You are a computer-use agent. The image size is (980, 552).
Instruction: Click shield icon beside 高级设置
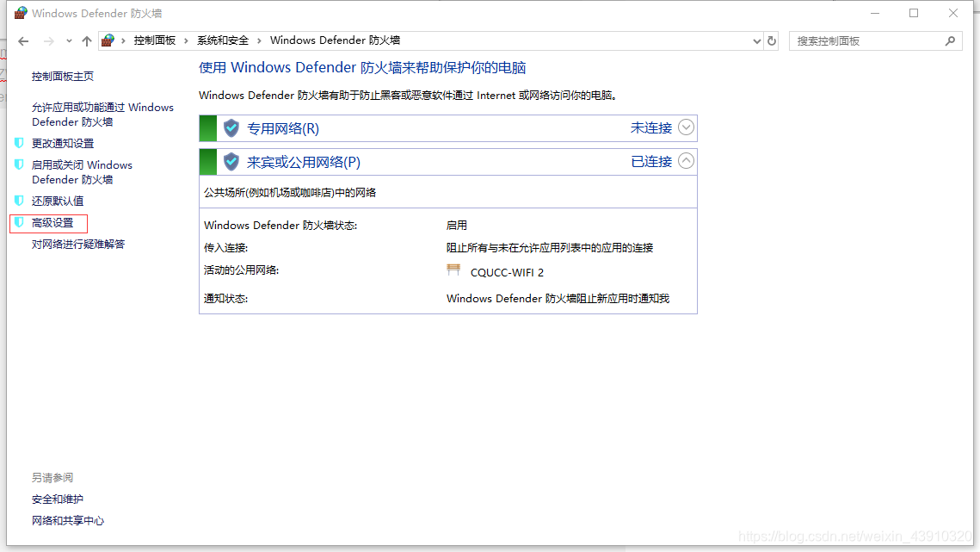20,222
